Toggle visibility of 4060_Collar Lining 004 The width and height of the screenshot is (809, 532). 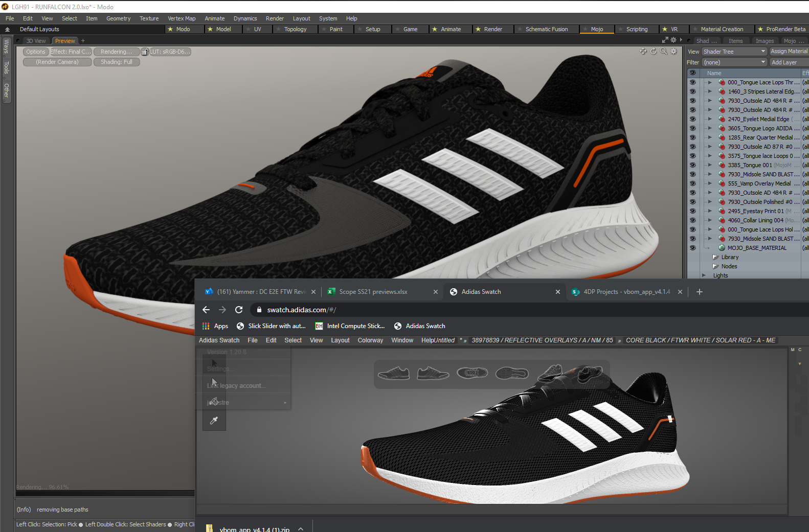692,220
